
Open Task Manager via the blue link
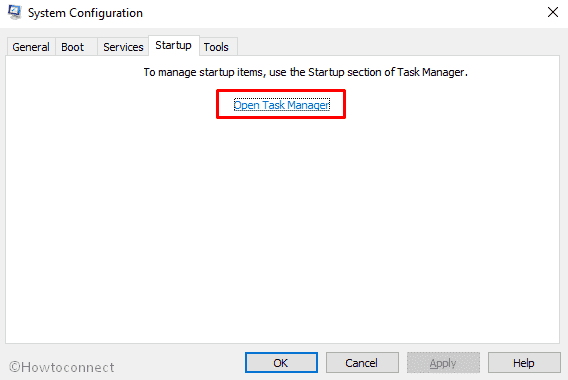click(282, 105)
